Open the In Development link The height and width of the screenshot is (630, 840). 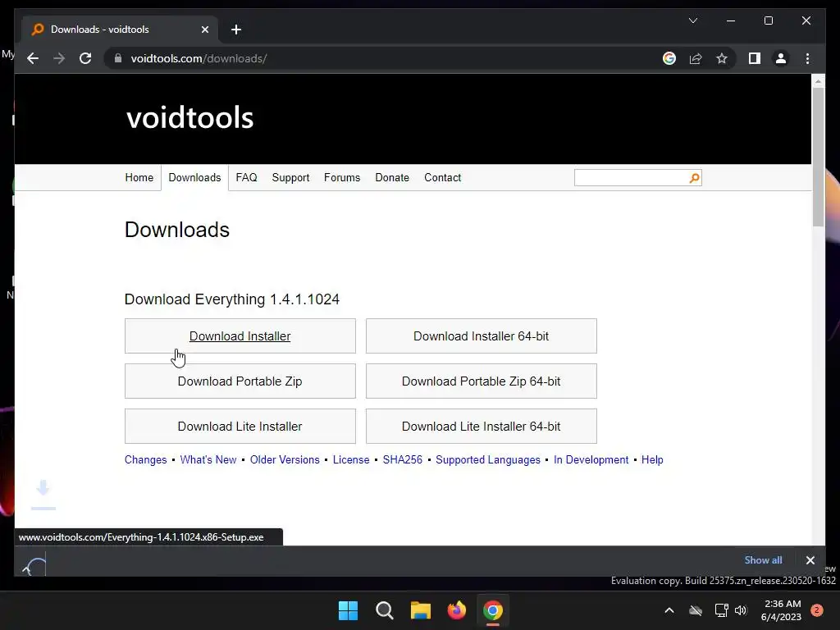coord(591,459)
